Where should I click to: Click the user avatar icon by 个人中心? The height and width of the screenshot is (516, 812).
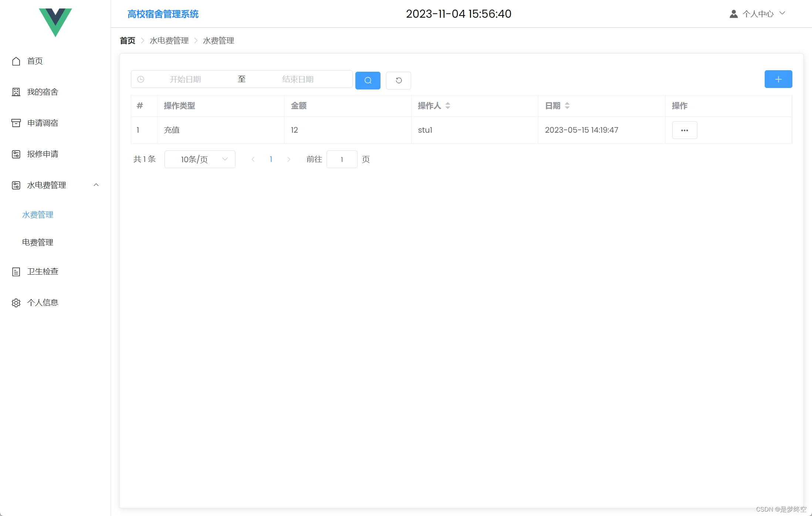[734, 14]
